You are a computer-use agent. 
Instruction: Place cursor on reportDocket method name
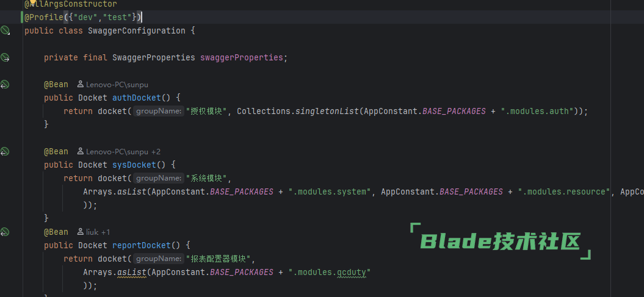pos(141,245)
